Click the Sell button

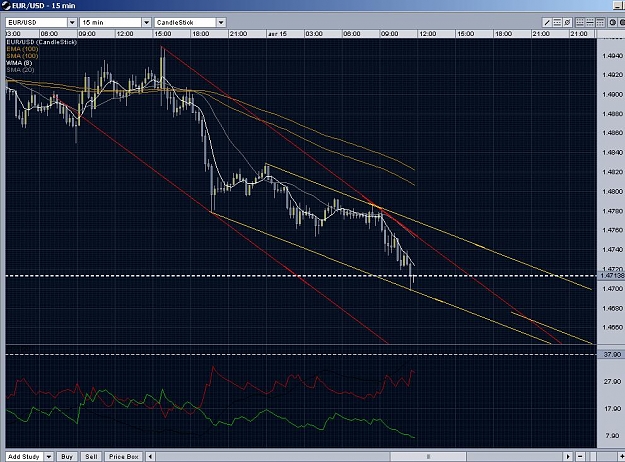click(x=91, y=457)
